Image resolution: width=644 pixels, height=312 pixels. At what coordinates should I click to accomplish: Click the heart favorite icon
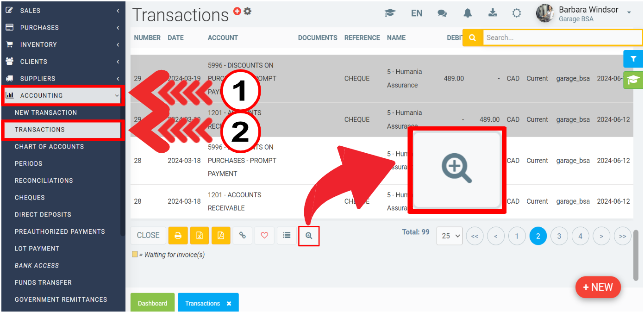[x=264, y=236]
